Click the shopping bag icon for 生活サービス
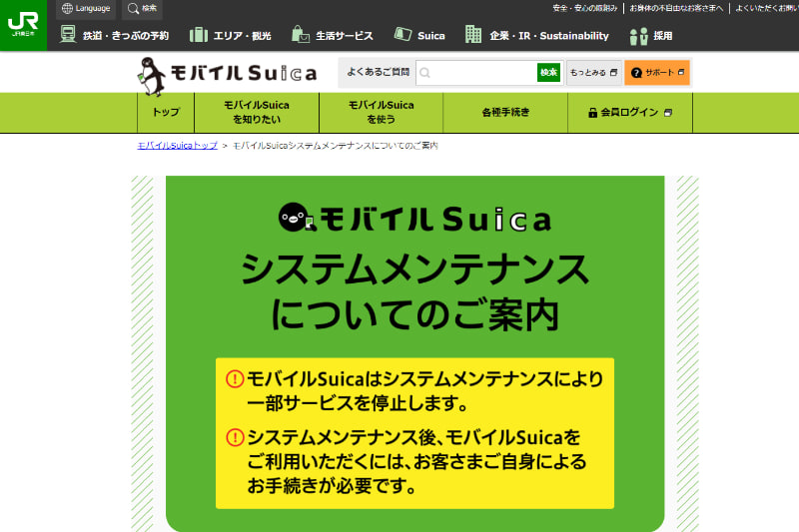 (301, 35)
